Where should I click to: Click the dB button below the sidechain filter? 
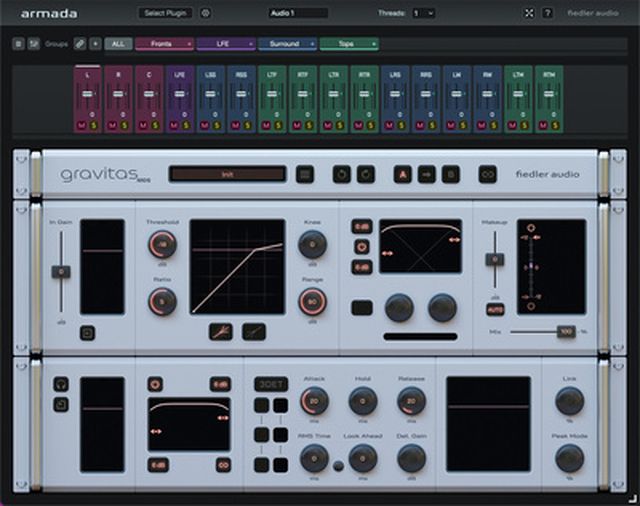[158, 465]
